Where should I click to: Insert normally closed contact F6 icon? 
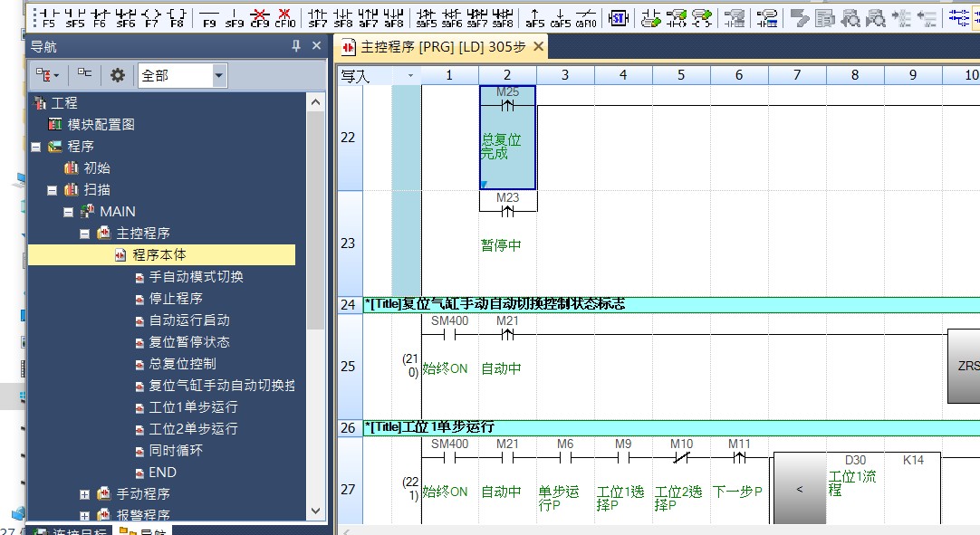click(x=100, y=18)
